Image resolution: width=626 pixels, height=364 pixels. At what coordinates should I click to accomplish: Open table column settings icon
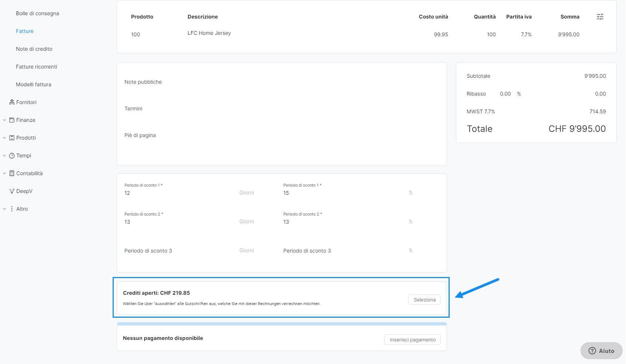pyautogui.click(x=600, y=17)
